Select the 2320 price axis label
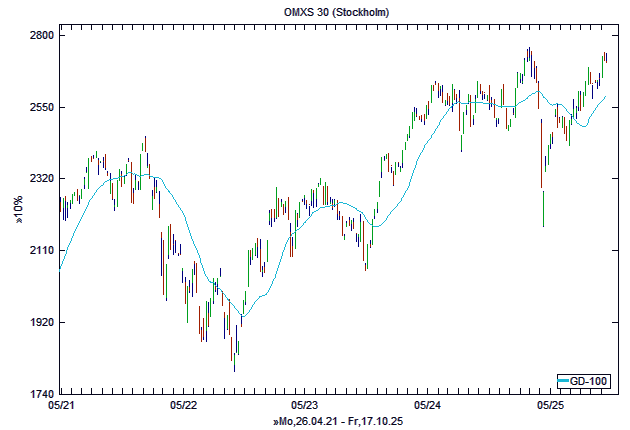630x430 pixels. (x=40, y=178)
